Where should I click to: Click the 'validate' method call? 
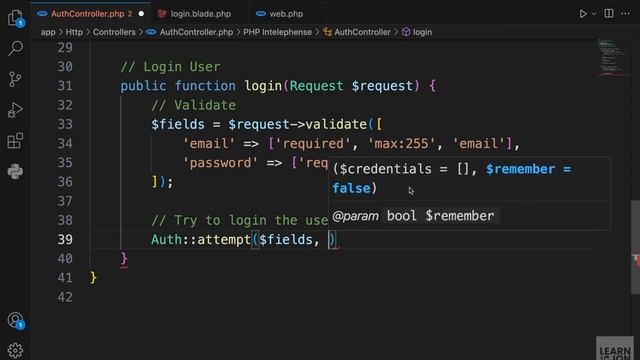(336, 124)
